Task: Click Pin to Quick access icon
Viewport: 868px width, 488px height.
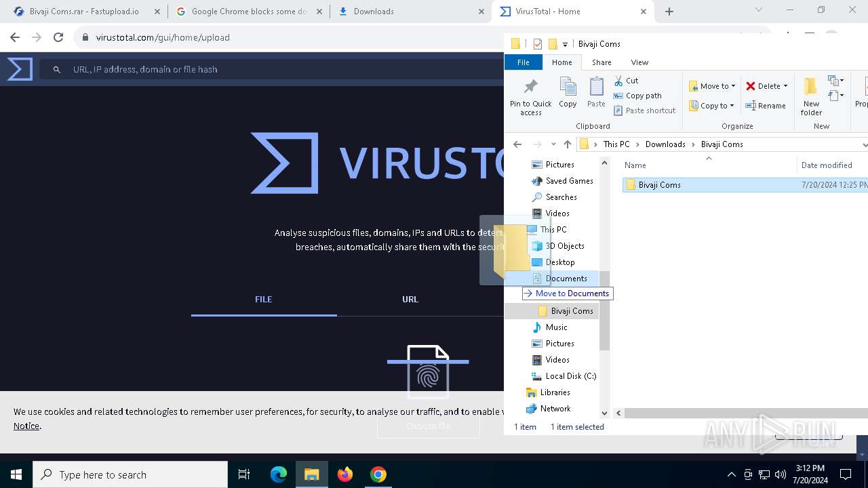Action: (x=530, y=87)
